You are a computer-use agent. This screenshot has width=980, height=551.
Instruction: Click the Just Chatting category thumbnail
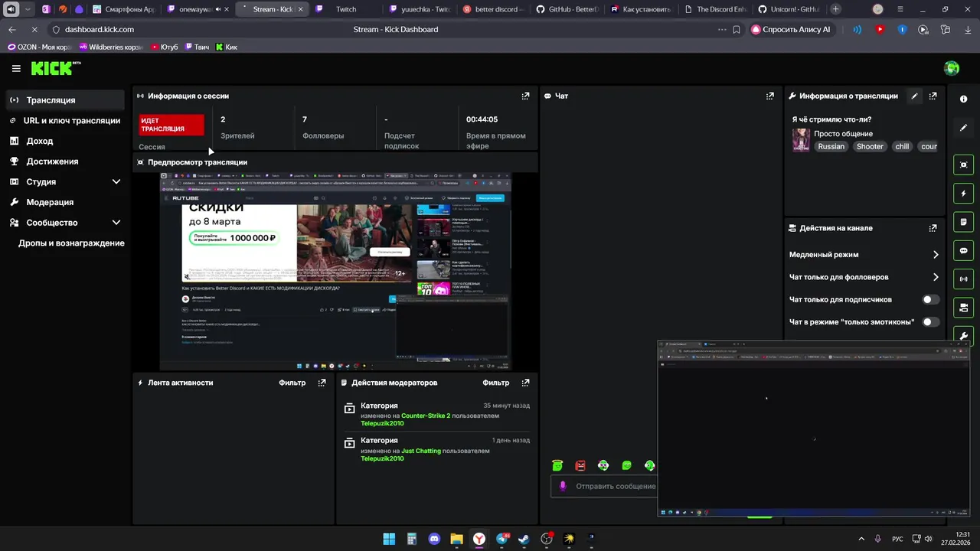801,140
